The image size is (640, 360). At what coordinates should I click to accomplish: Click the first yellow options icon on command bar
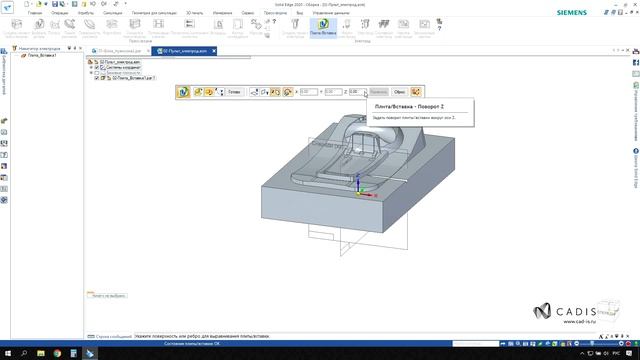coord(198,92)
